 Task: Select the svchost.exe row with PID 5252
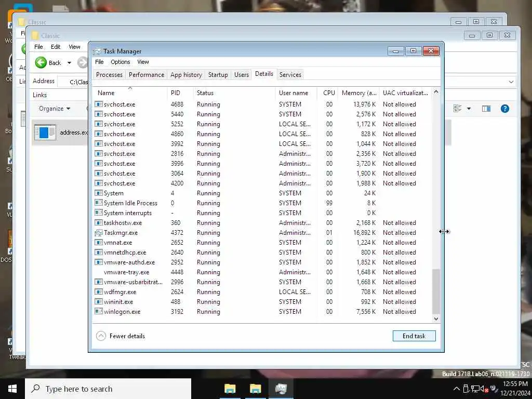262,124
